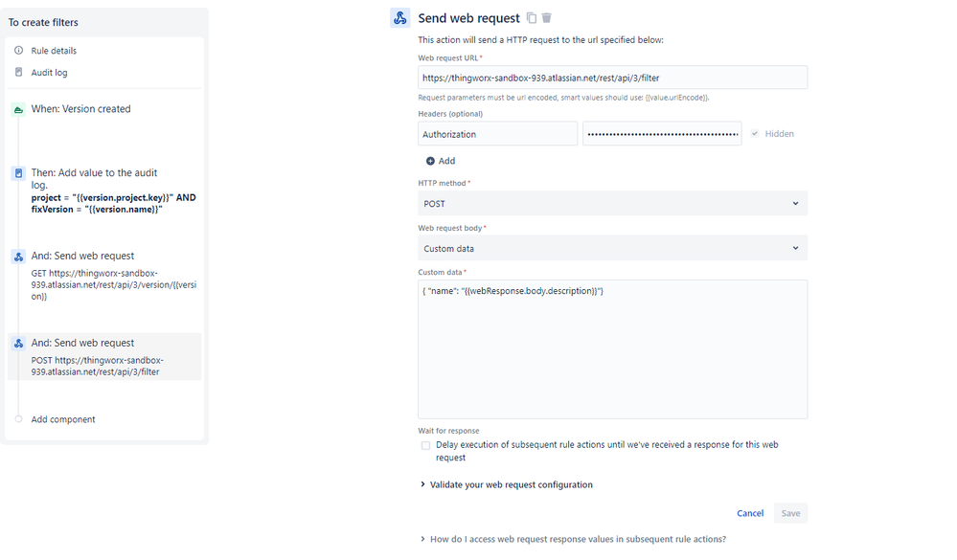Click Add component

(63, 419)
